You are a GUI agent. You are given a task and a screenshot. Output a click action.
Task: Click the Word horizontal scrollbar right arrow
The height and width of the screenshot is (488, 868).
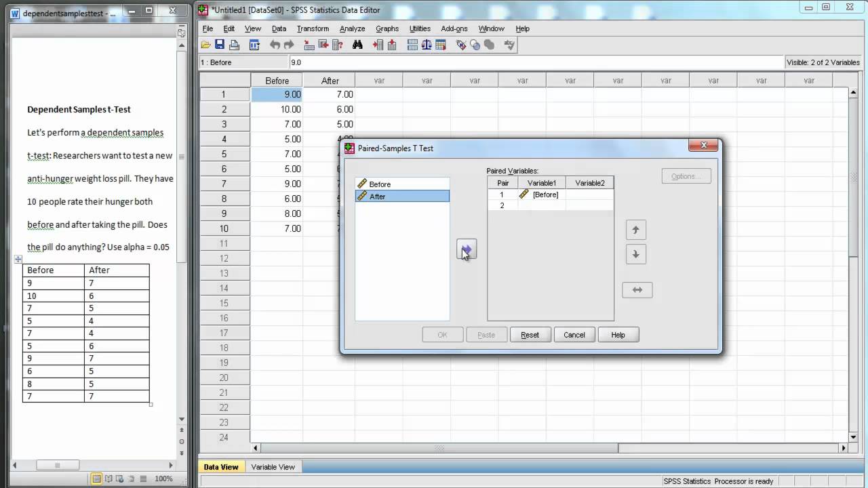[x=171, y=466]
